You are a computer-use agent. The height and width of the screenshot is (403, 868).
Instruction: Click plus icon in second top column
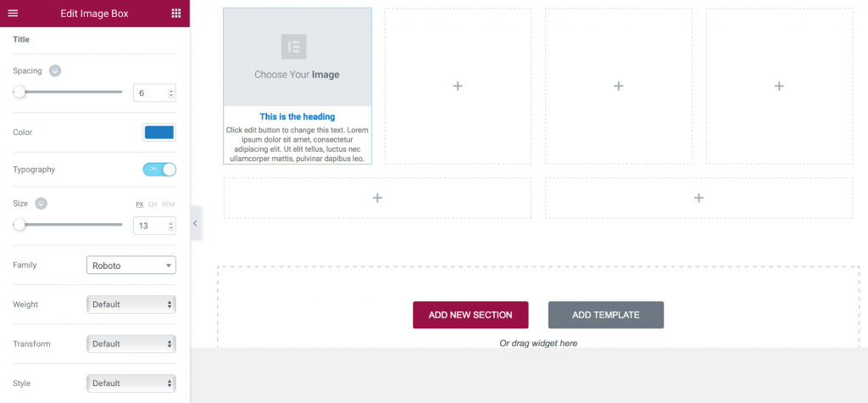pyautogui.click(x=458, y=86)
